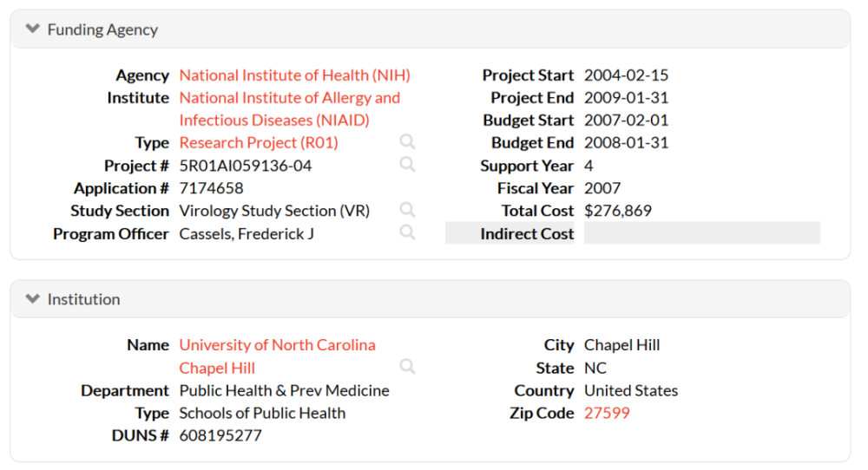Click the Project Start date 2004-02-15

[x=626, y=75]
